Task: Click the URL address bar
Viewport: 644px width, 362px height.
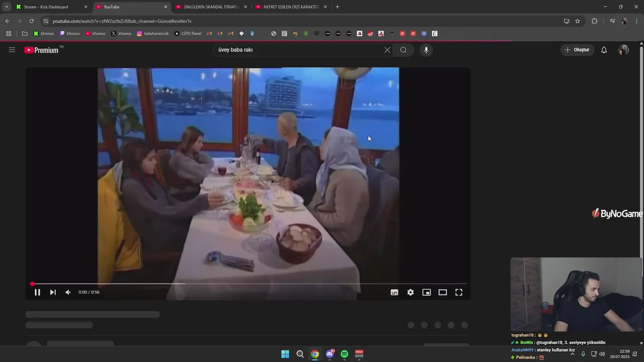Action: 302,21
